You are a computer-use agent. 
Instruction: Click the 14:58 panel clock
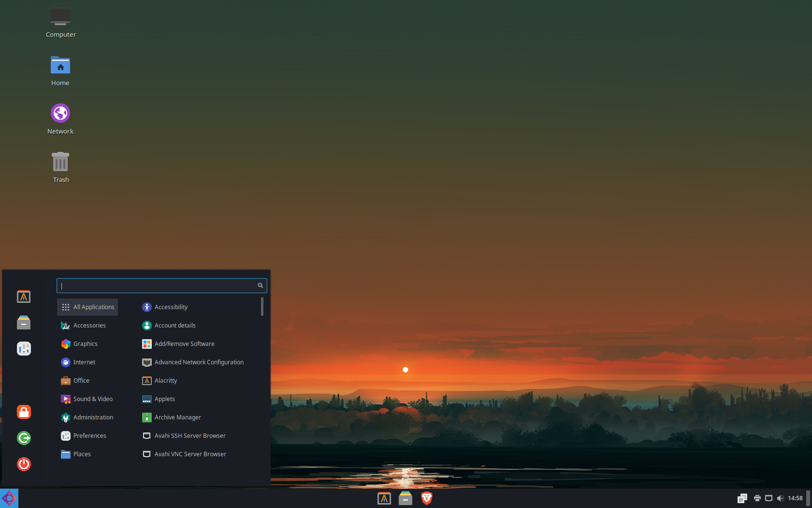tap(795, 498)
